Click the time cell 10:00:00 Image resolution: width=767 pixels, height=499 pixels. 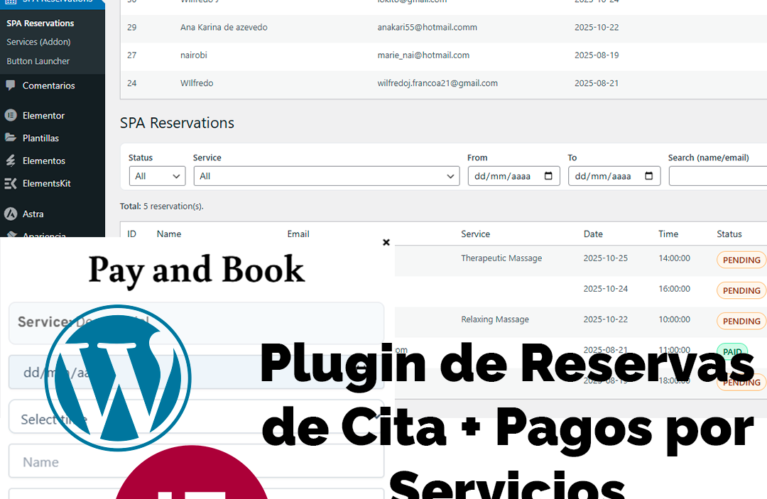(674, 319)
